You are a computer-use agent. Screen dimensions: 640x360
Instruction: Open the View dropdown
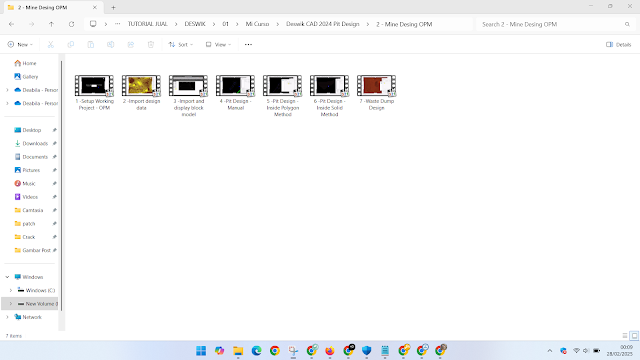point(218,44)
